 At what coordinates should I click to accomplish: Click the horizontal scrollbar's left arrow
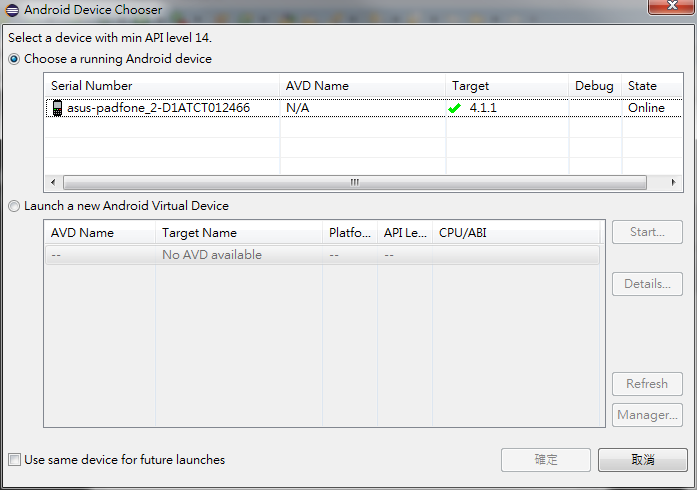click(x=53, y=182)
